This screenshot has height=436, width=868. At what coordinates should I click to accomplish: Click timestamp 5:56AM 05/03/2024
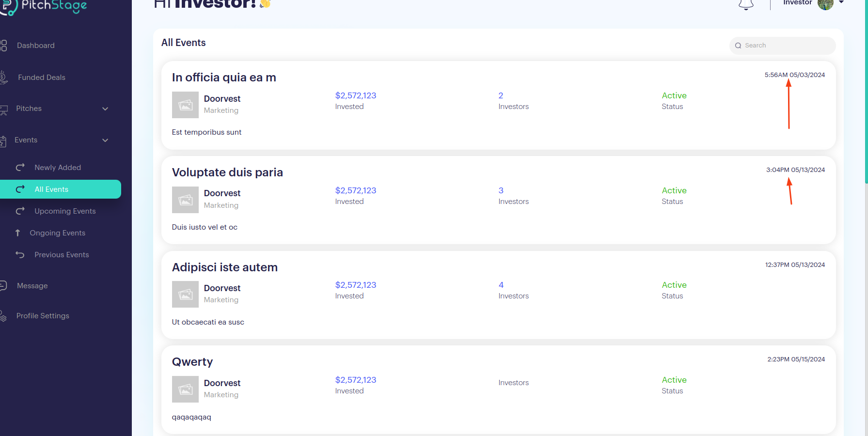click(794, 75)
